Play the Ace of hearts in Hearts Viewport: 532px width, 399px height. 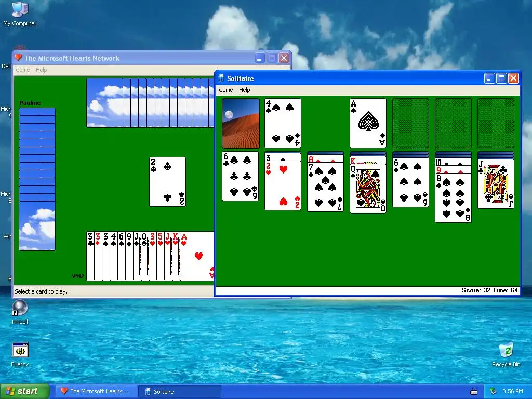[x=197, y=256]
